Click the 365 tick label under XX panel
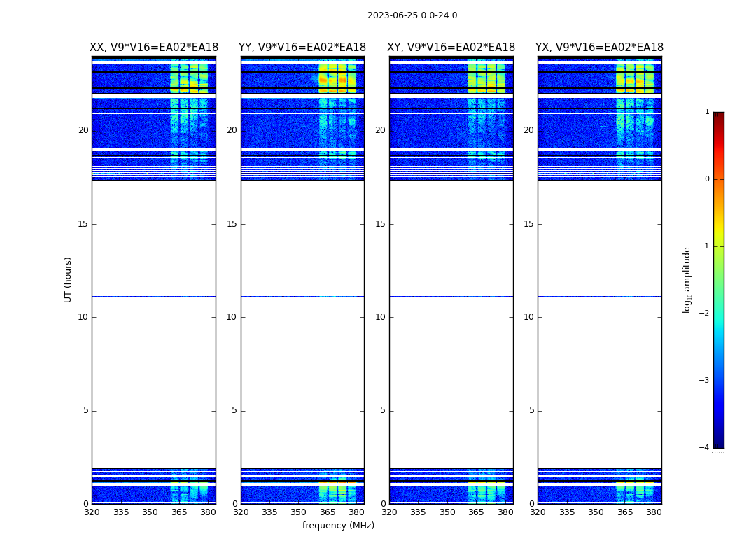This screenshot has height=560, width=735. click(179, 512)
